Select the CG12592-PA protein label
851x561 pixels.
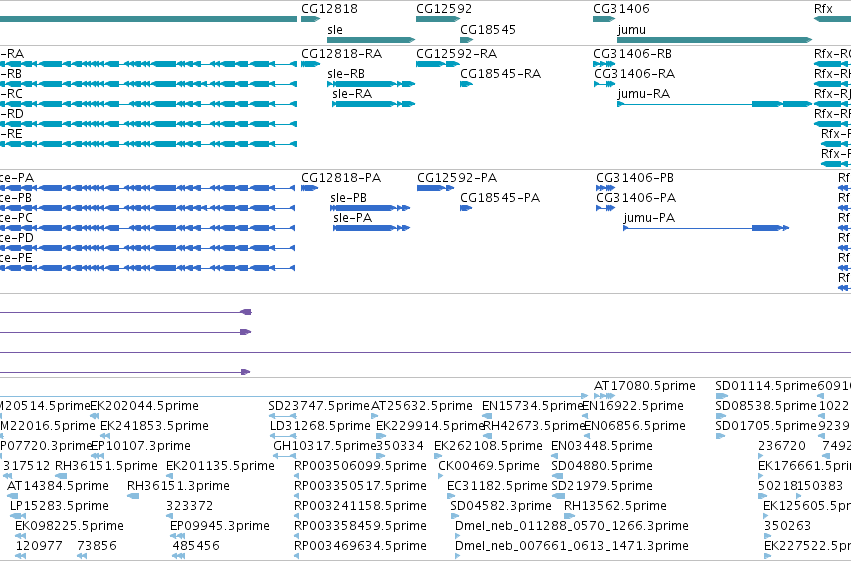457,178
